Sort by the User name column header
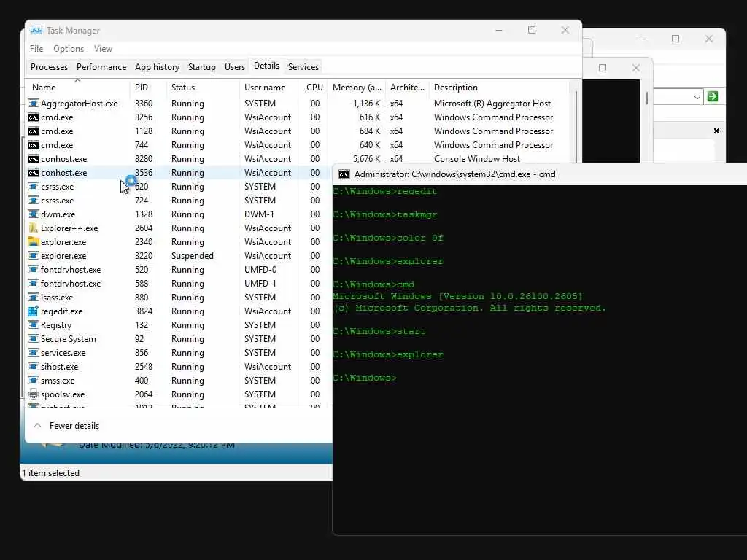 (x=268, y=87)
